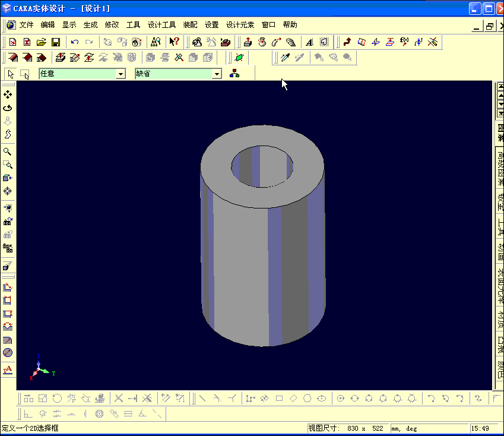The image size is (504, 436).
Task: Click the 材质 catalog tab
Action: coord(500,318)
